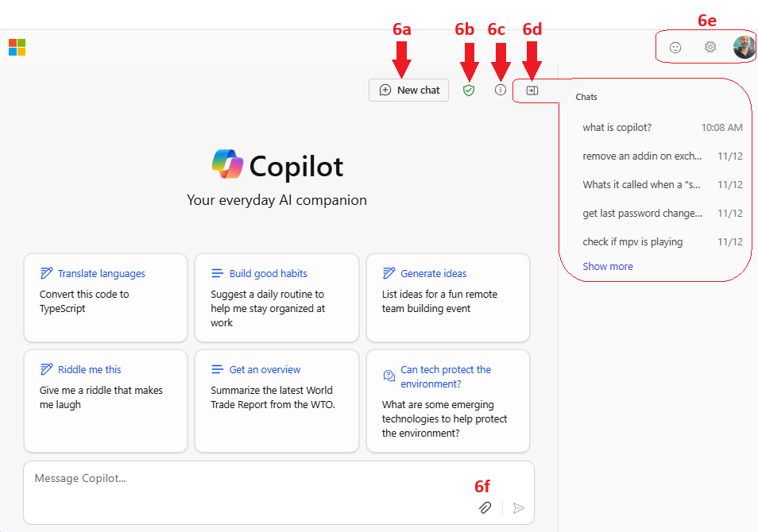Click the paperclip attach file icon

[x=485, y=507]
